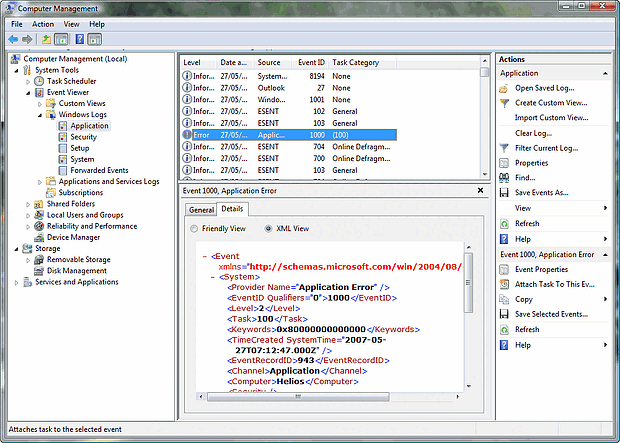Expand the Custom Views node
620x443 pixels.
(x=40, y=104)
